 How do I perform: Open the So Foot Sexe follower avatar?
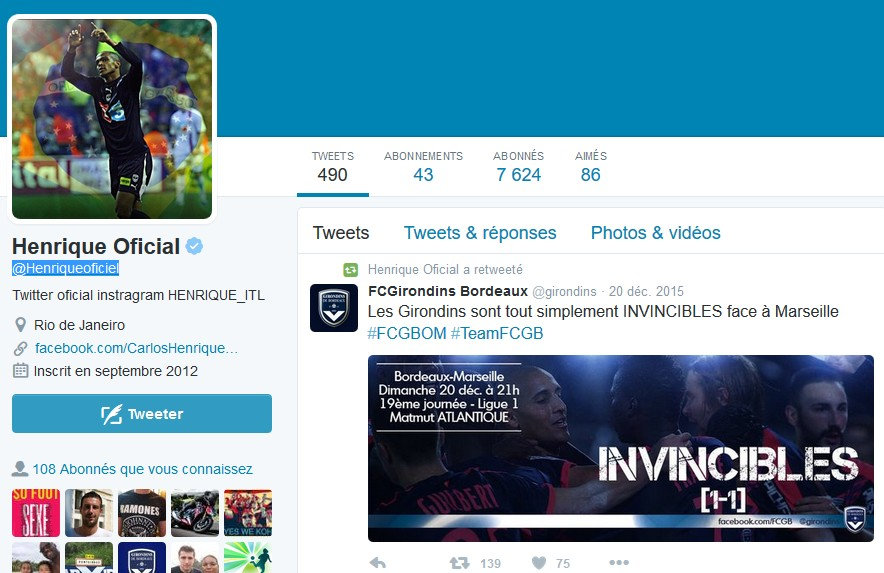36,513
